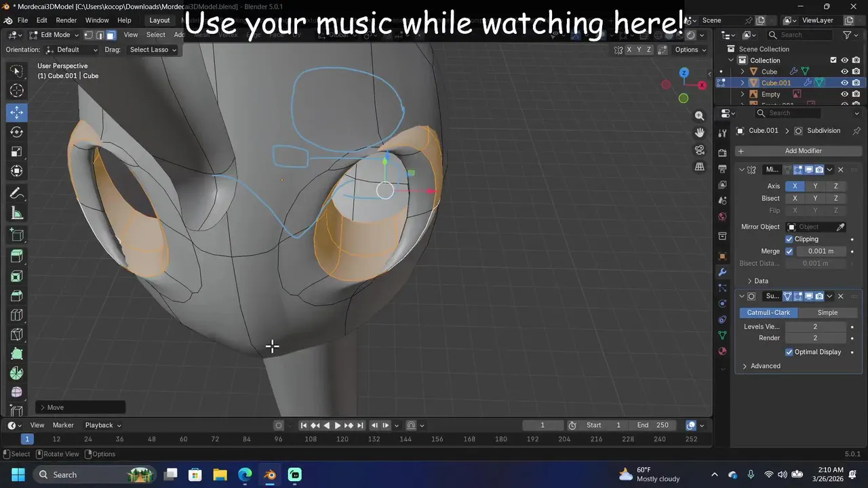Select the Annotate pencil tool
The width and height of the screenshot is (868, 488).
point(17,194)
